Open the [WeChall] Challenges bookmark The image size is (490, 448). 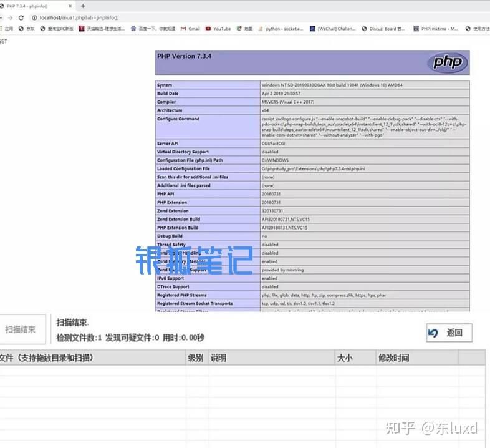pyautogui.click(x=333, y=29)
